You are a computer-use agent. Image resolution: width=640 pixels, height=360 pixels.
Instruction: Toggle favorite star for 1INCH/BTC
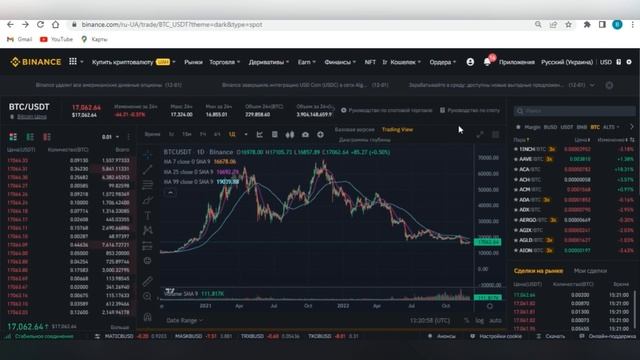click(516, 149)
